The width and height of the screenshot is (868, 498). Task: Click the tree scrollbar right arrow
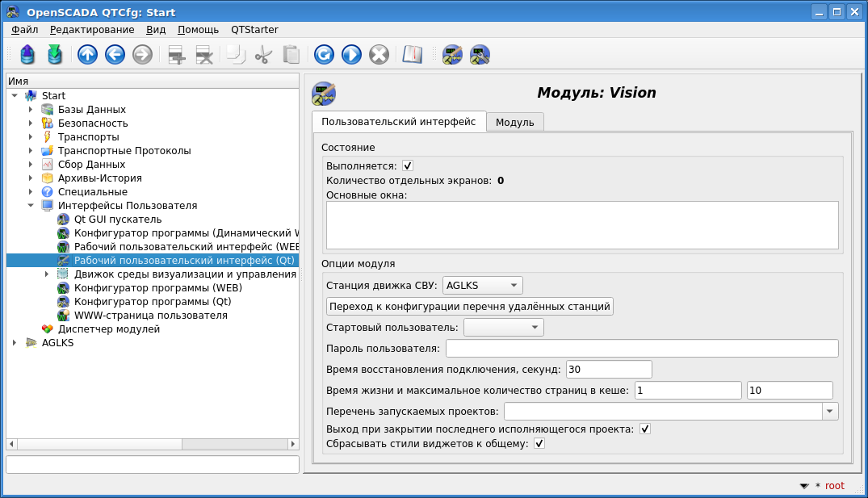[293, 444]
